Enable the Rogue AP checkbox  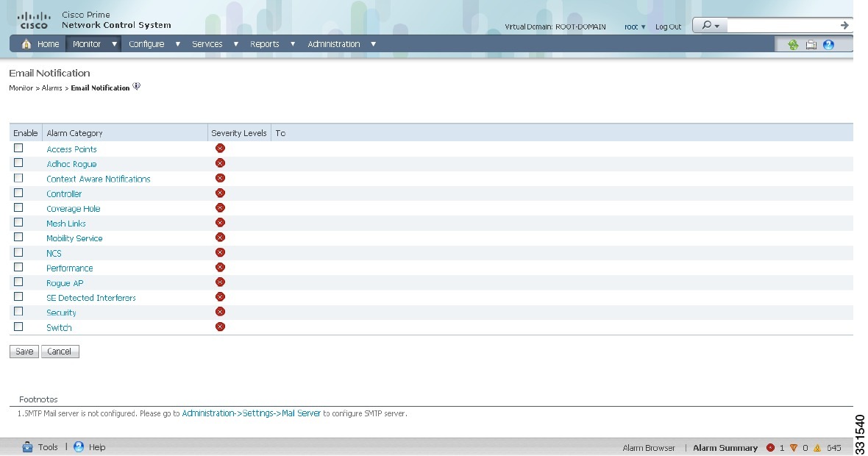coord(18,282)
